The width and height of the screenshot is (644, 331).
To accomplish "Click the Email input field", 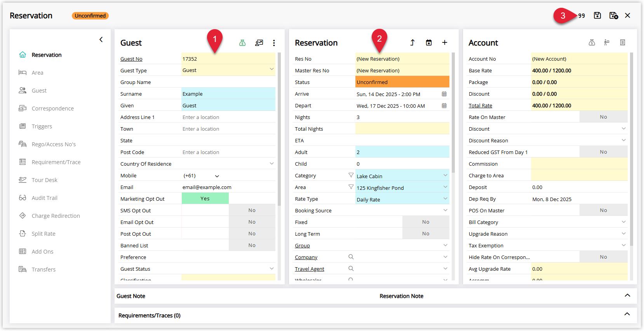I will point(228,187).
